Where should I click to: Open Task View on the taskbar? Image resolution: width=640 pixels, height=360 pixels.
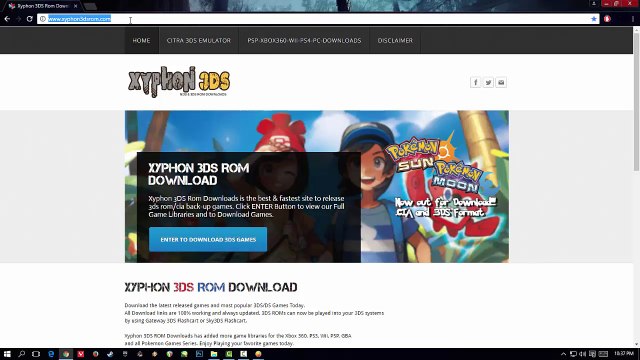click(x=36, y=354)
